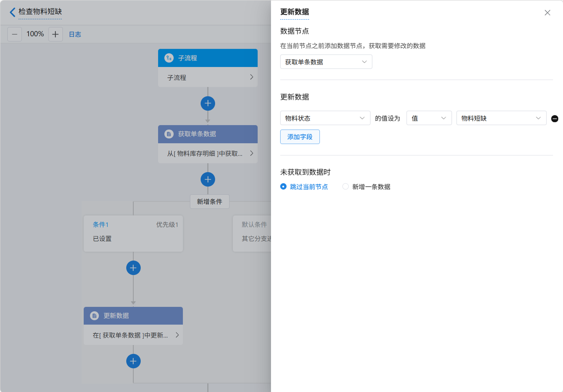Remove the 物料状态 field row with the minus icon
Viewport: 563px width, 392px height.
tap(554, 119)
